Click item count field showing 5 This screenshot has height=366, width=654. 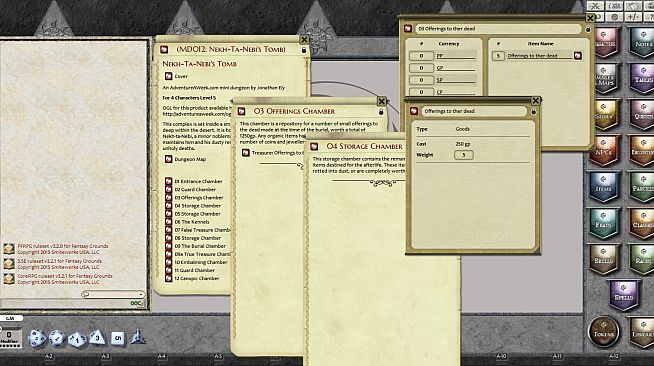click(498, 55)
